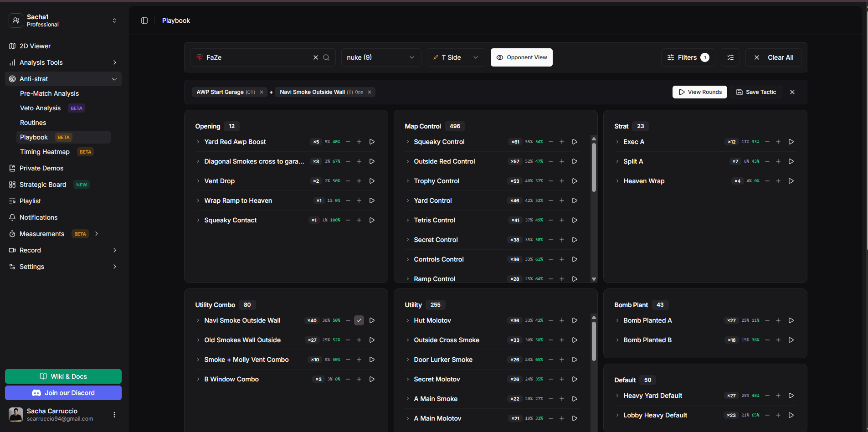Image resolution: width=868 pixels, height=432 pixels.
Task: Close the selected tactic bar
Action: click(x=792, y=92)
